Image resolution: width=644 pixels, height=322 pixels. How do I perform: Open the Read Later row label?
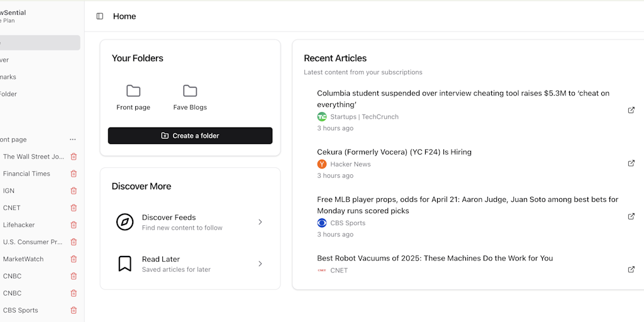click(x=160, y=259)
